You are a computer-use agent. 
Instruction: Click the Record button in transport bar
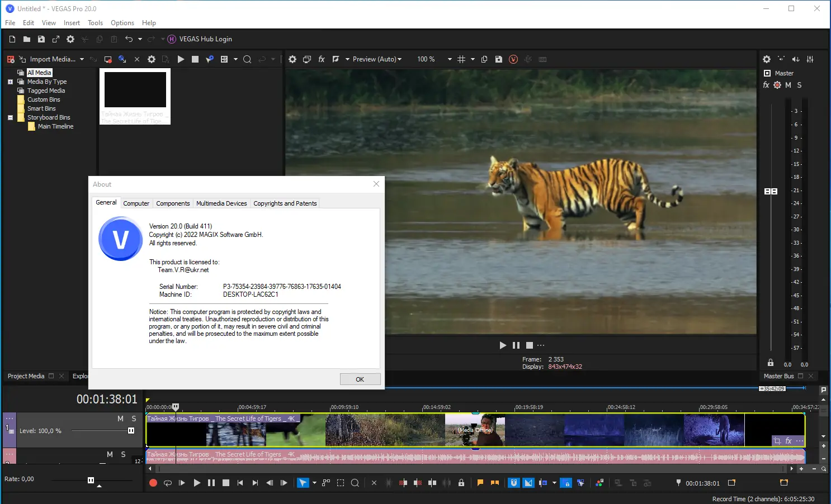[153, 483]
